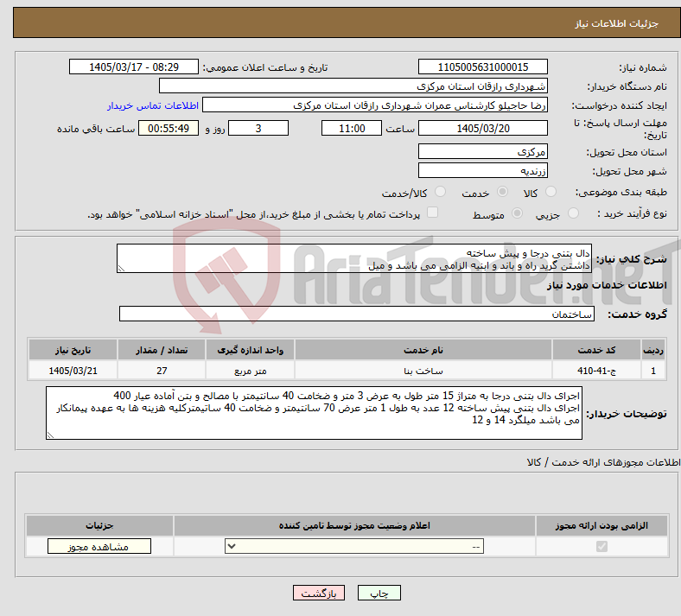Image resolution: width=681 pixels, height=616 pixels.
Task: Click the کد خدمت column header
Action: coord(597,350)
